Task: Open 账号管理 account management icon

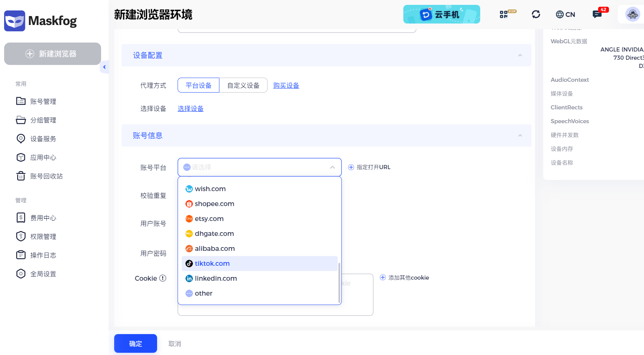Action: (x=21, y=101)
